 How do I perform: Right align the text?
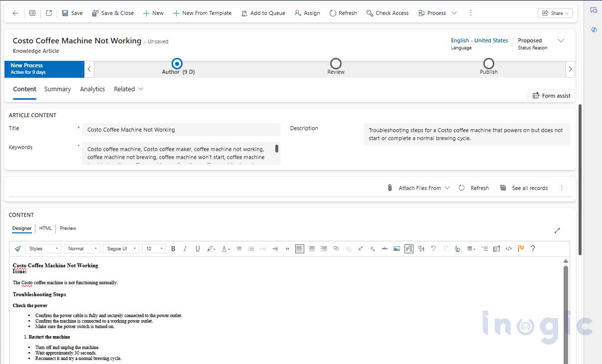[324, 248]
